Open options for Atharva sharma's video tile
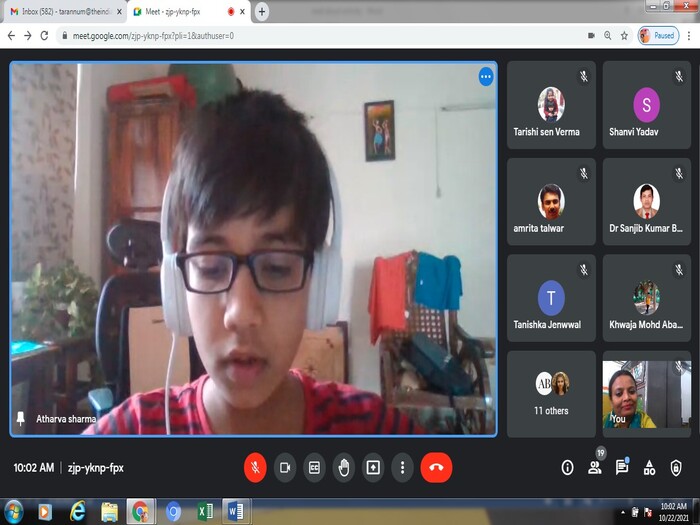Image resolution: width=700 pixels, height=525 pixels. coord(486,77)
